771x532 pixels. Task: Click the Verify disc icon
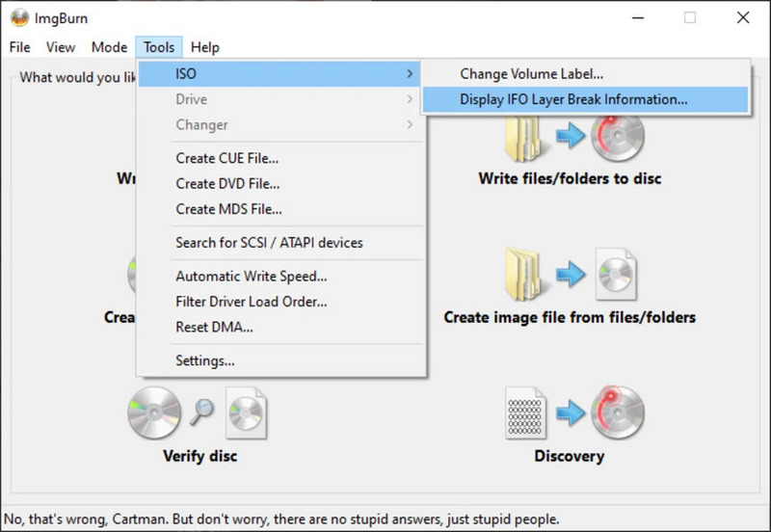click(x=198, y=412)
